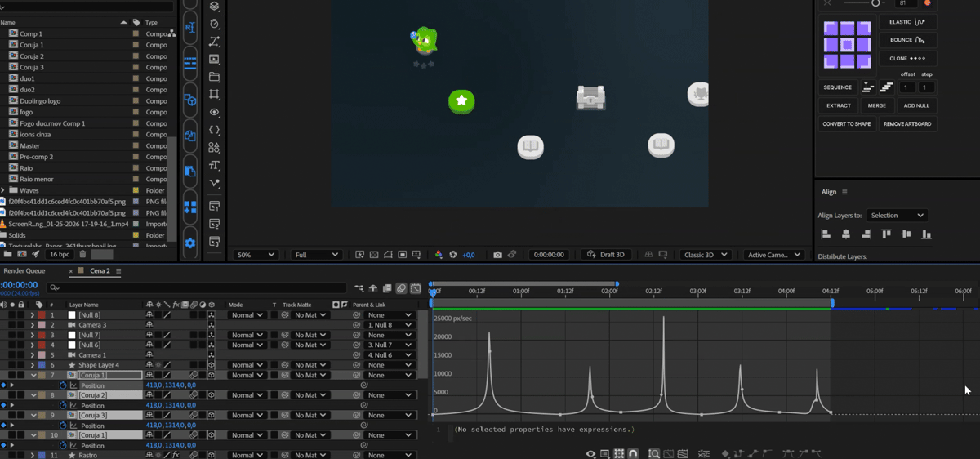Image resolution: width=980 pixels, height=459 pixels.
Task: Click the ELASTIC button
Action: tap(907, 22)
